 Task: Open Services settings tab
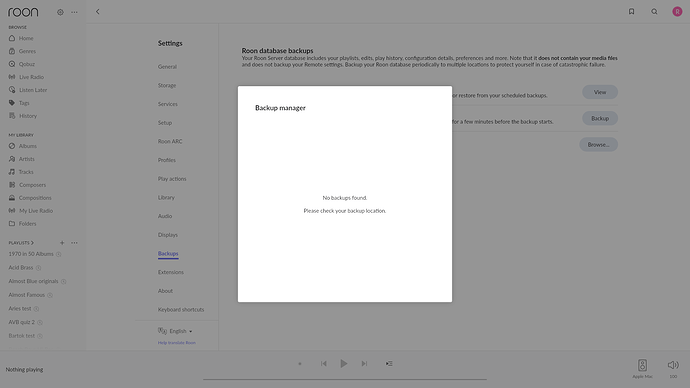(168, 104)
